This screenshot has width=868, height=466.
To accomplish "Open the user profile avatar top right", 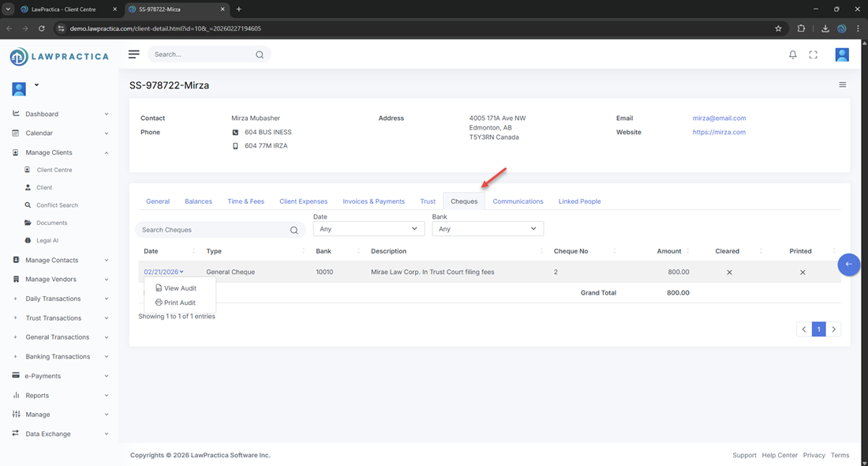I will coord(842,54).
